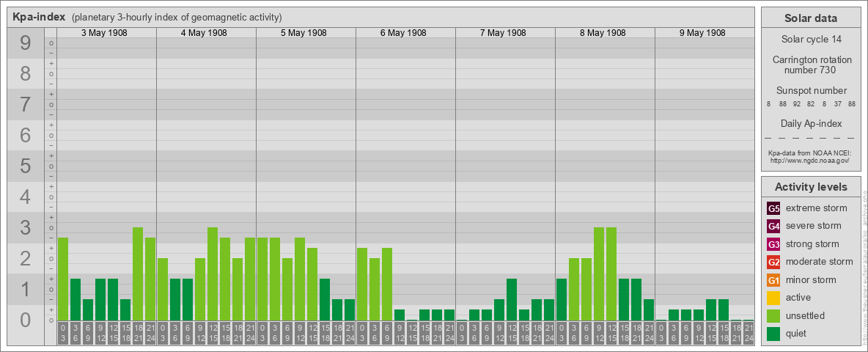The width and height of the screenshot is (868, 352).
Task: Click the sunspot value 92
Action: [797, 104]
